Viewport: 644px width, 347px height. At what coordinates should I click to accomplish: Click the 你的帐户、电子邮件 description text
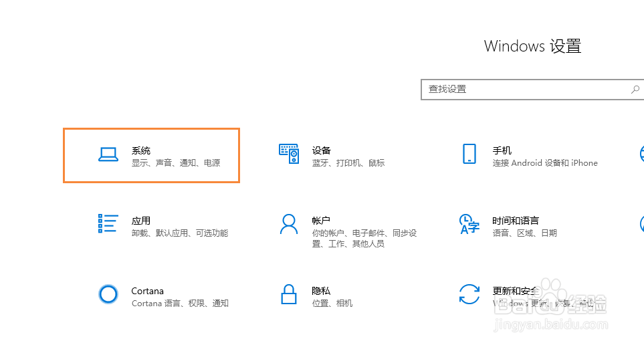click(x=364, y=239)
